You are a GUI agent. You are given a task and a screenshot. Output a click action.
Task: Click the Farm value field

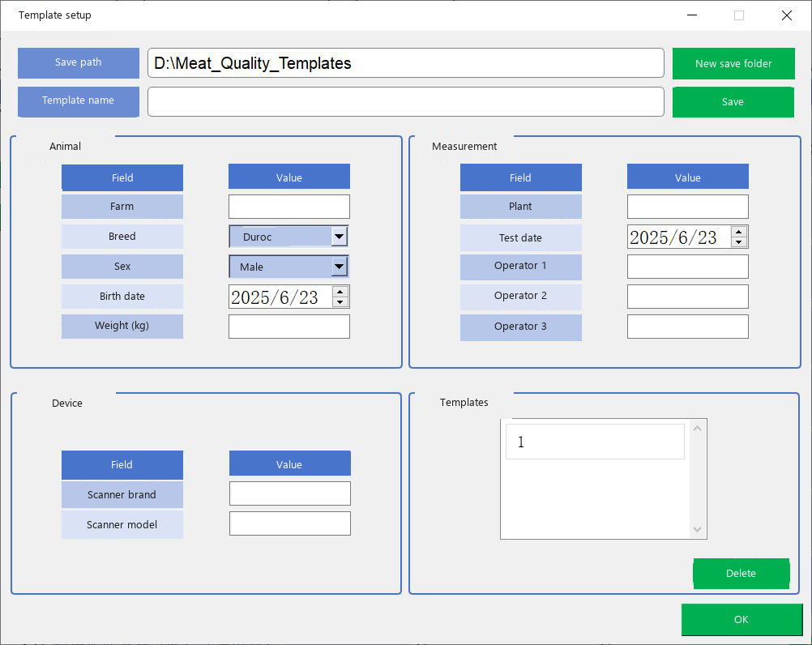pyautogui.click(x=289, y=207)
